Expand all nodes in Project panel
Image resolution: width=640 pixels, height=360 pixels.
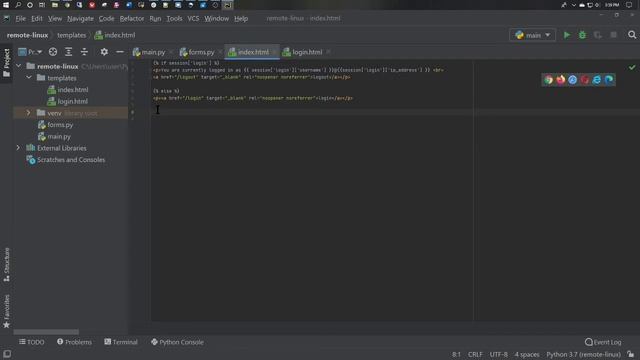click(x=68, y=52)
